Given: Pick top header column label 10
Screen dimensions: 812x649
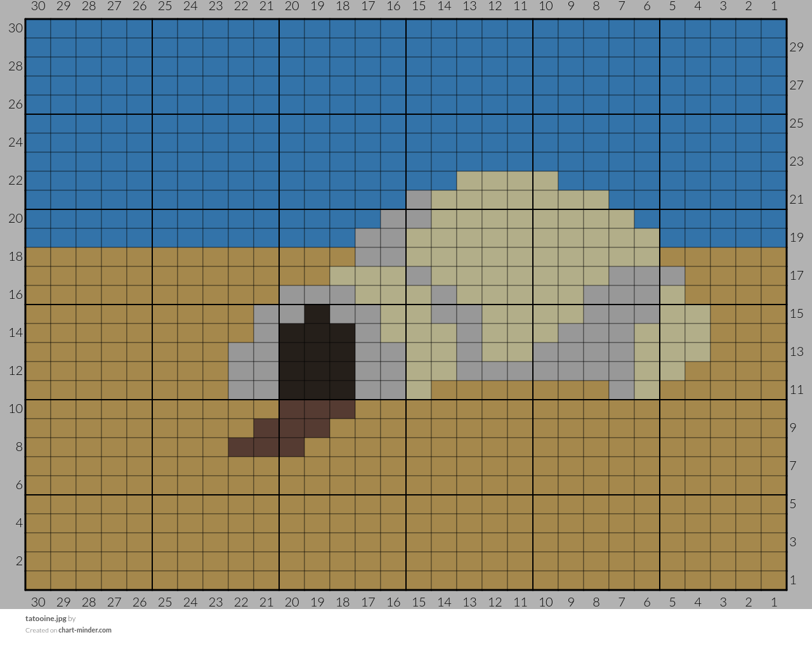Looking at the screenshot, I should pyautogui.click(x=546, y=6).
